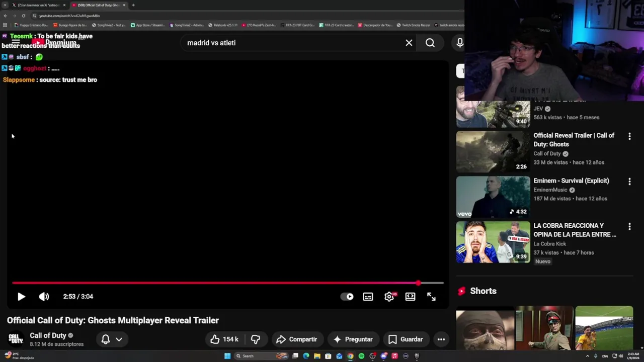This screenshot has height=362, width=644.
Task: Click the Preguntar button
Action: (x=353, y=339)
